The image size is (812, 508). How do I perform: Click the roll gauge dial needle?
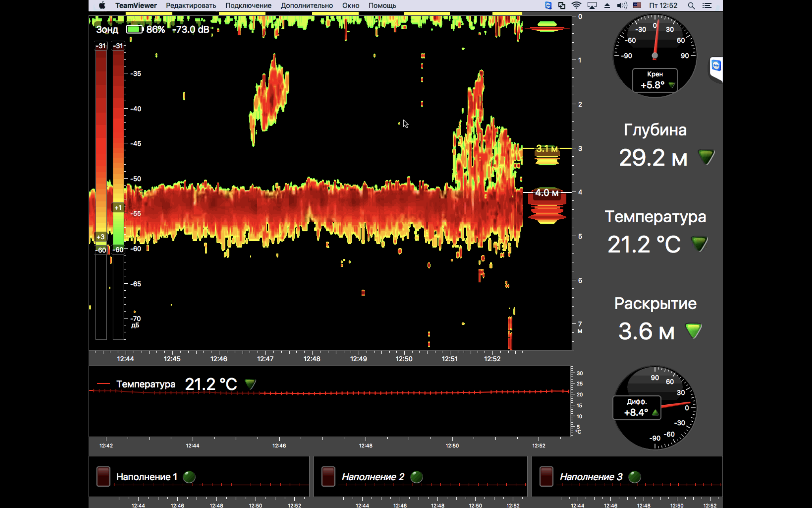(x=656, y=39)
